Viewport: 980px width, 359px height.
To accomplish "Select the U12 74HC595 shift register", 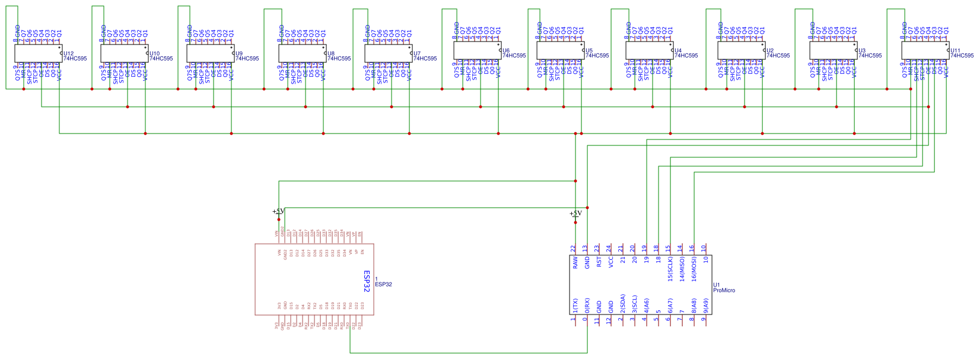I will (x=39, y=53).
